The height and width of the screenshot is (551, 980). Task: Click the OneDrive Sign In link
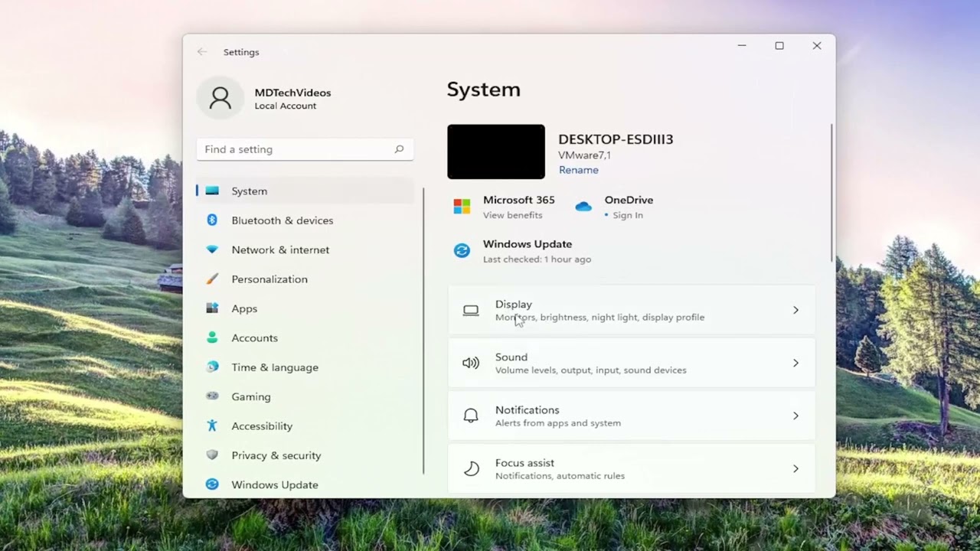pos(628,215)
